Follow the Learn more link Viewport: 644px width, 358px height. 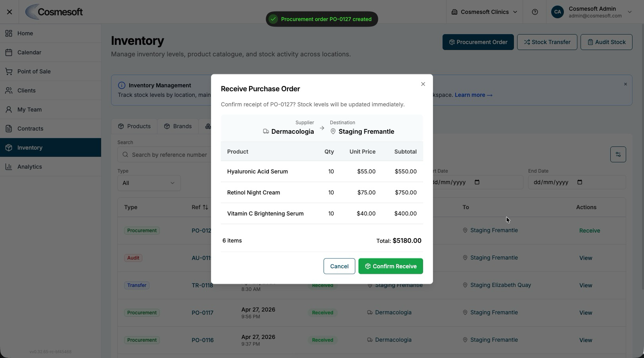click(x=473, y=95)
